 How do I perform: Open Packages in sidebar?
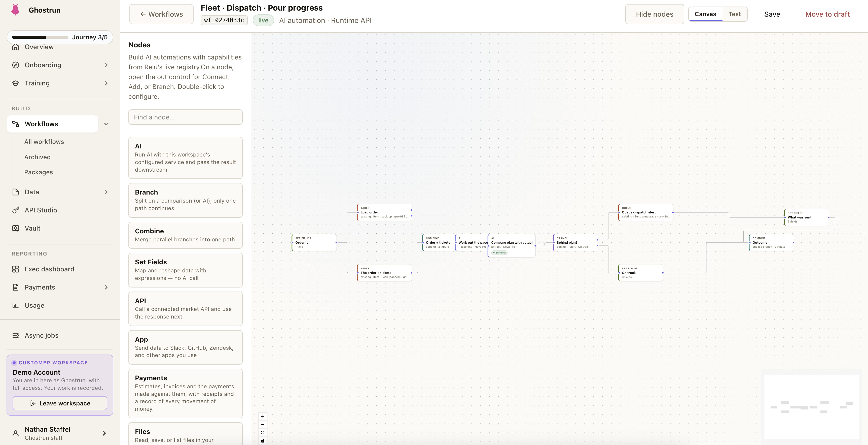tap(39, 172)
